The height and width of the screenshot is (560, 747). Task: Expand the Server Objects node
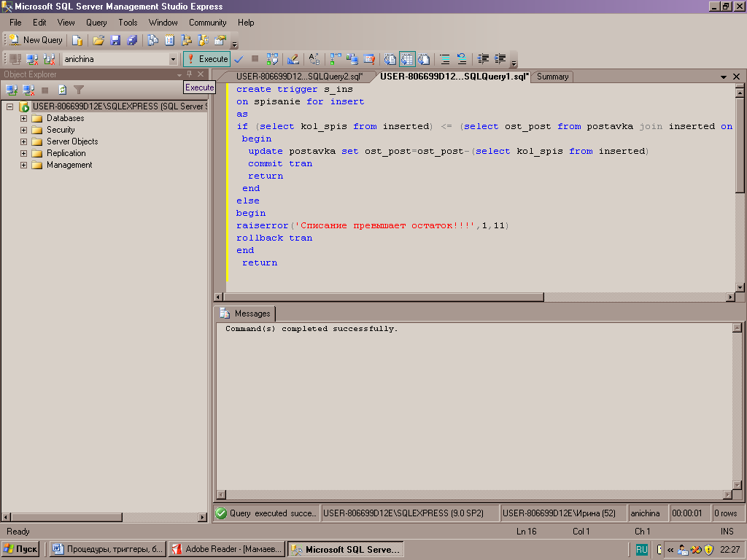(x=23, y=141)
